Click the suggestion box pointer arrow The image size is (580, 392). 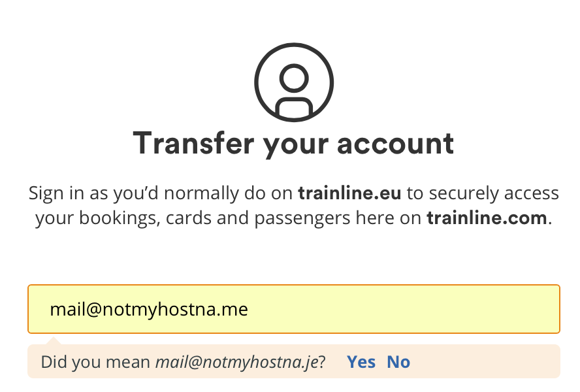pos(56,340)
